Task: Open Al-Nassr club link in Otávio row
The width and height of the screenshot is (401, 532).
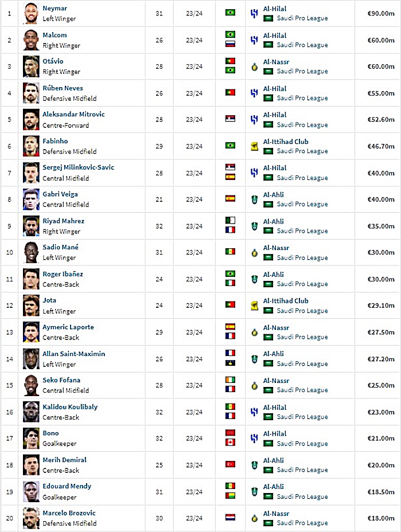Action: [276, 62]
